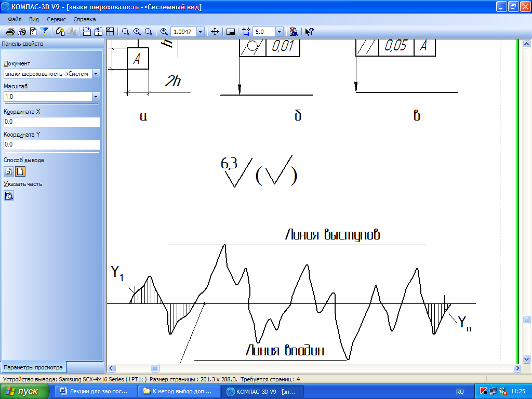Screen dimensions: 532x399
Task: Click the 'Линия впадин' drawing label
Action: (285, 350)
